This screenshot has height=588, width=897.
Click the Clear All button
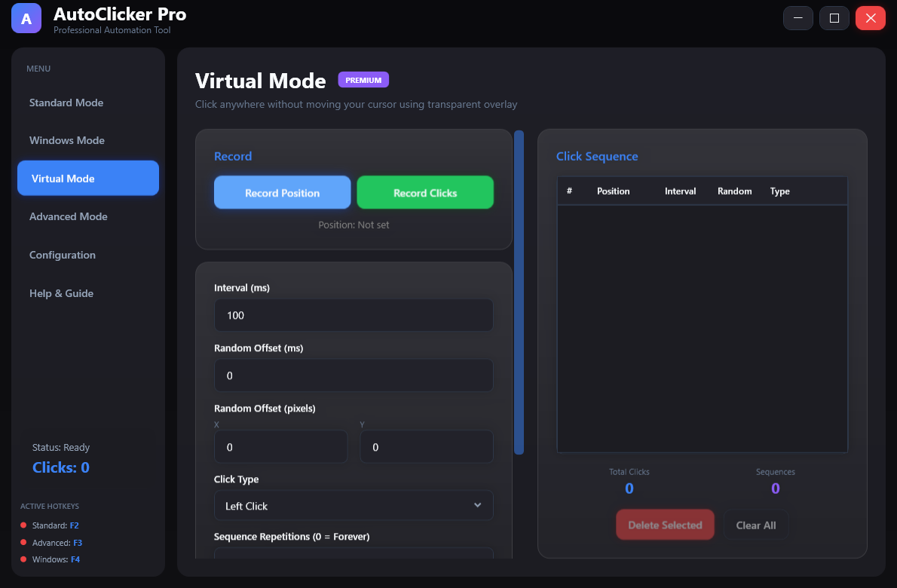[755, 525]
